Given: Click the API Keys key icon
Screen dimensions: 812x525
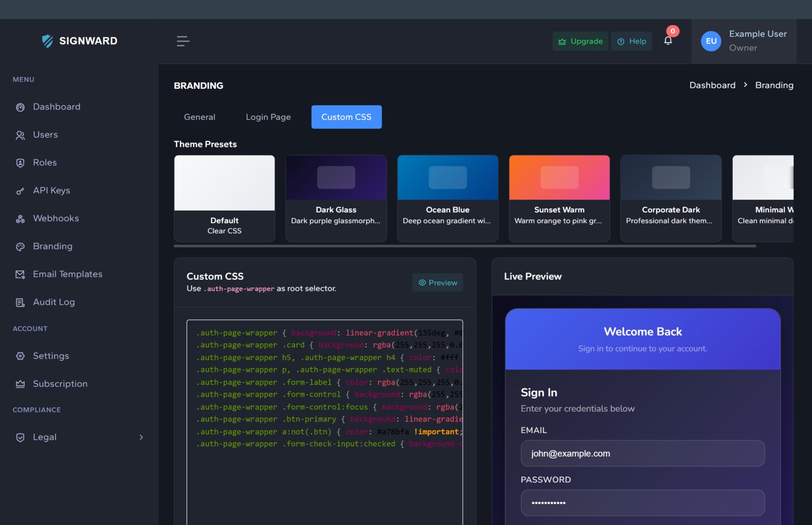Looking at the screenshot, I should [20, 191].
